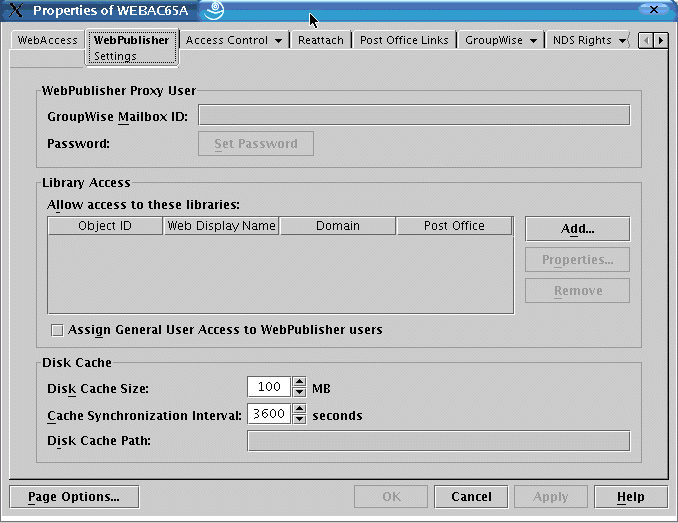Open the Help button

(x=630, y=497)
